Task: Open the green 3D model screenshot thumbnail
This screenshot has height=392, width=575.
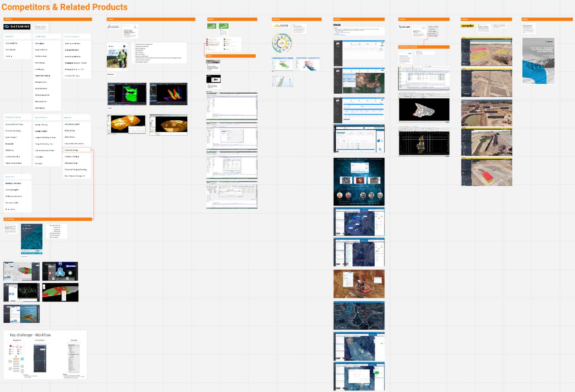Action: (x=127, y=94)
